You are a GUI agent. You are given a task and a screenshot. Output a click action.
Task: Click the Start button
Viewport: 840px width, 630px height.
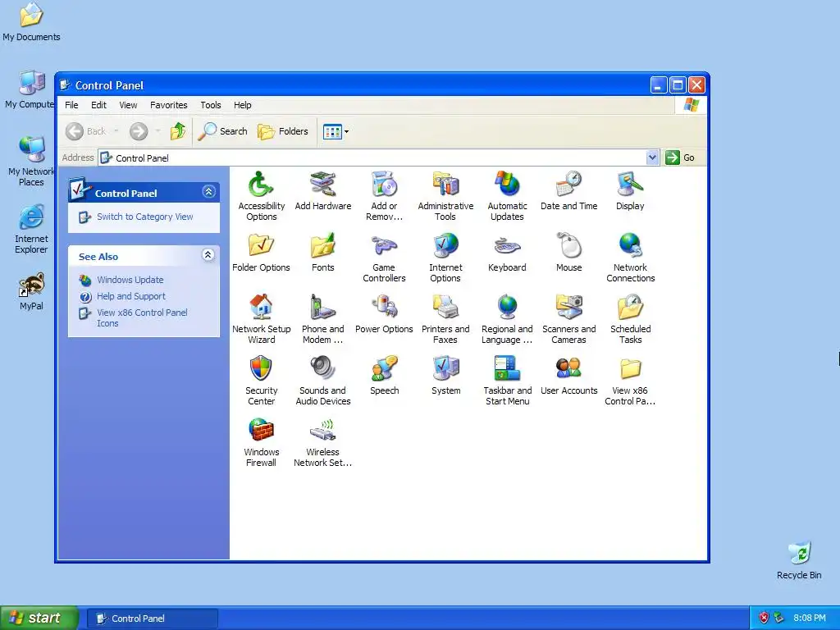(x=39, y=619)
